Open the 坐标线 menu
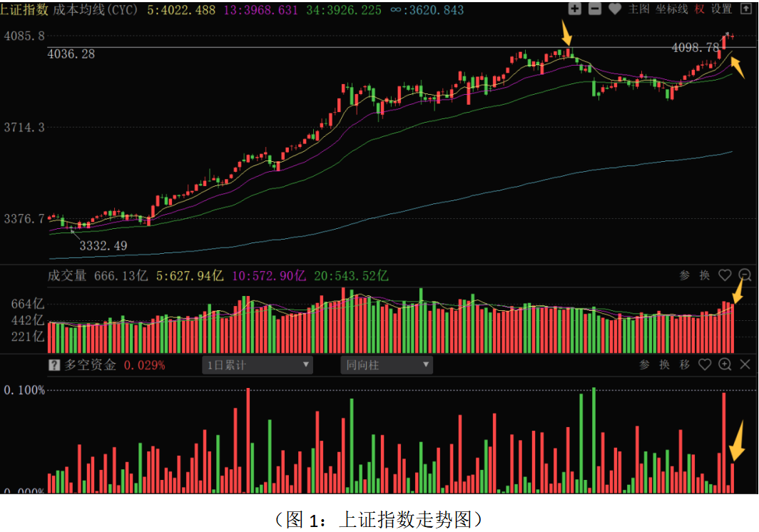Viewport: 759px width, 532px height. tap(672, 9)
